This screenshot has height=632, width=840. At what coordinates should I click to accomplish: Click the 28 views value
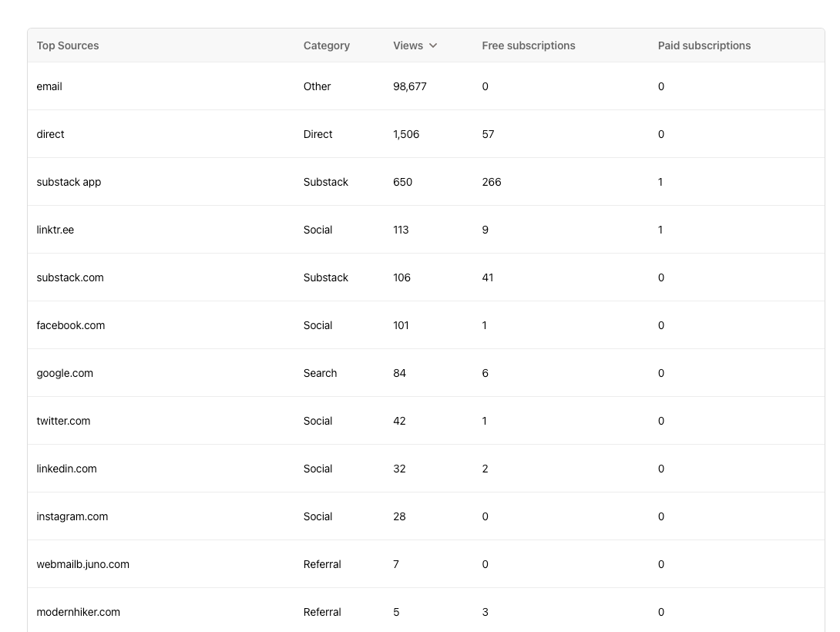tap(400, 516)
